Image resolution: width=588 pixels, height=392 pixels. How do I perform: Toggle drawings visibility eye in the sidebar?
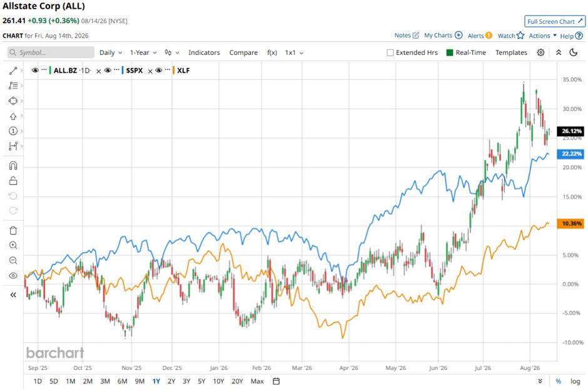point(13,276)
